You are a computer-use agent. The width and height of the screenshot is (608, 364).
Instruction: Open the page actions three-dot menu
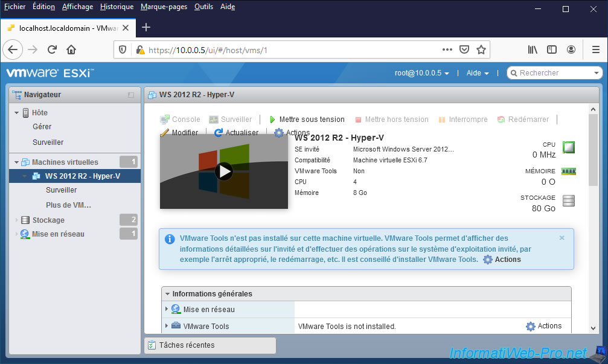coord(447,49)
